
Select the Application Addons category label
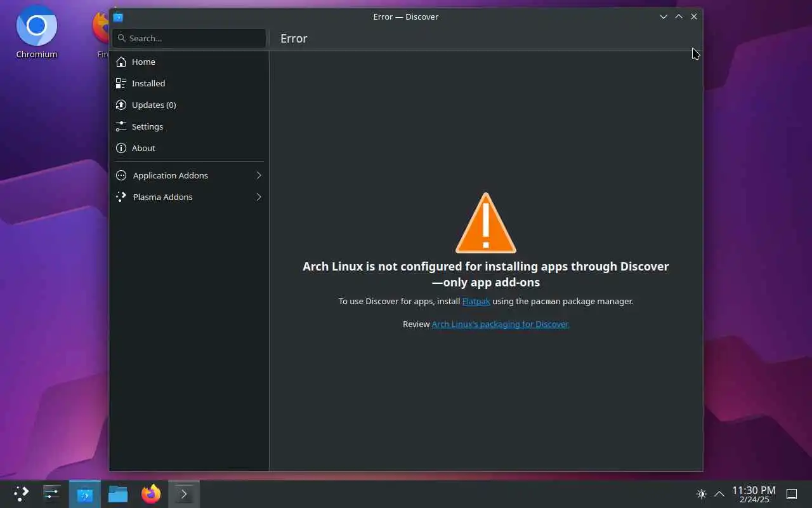pyautogui.click(x=171, y=175)
